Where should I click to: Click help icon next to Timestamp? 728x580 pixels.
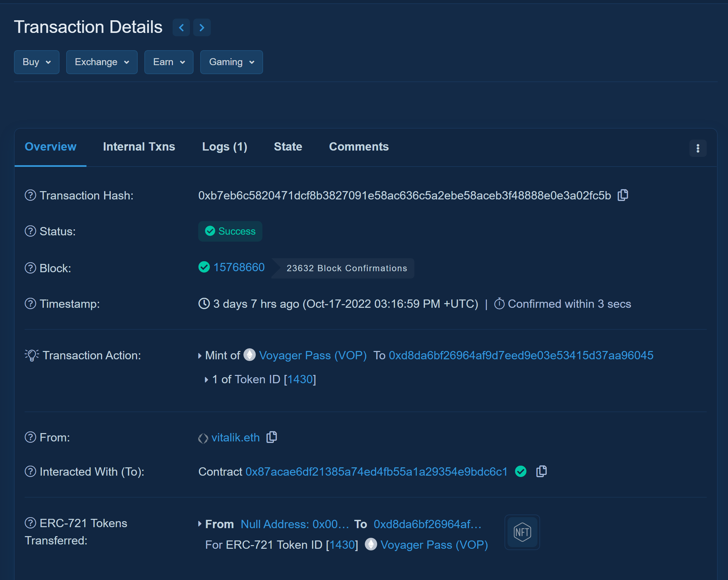coord(30,303)
